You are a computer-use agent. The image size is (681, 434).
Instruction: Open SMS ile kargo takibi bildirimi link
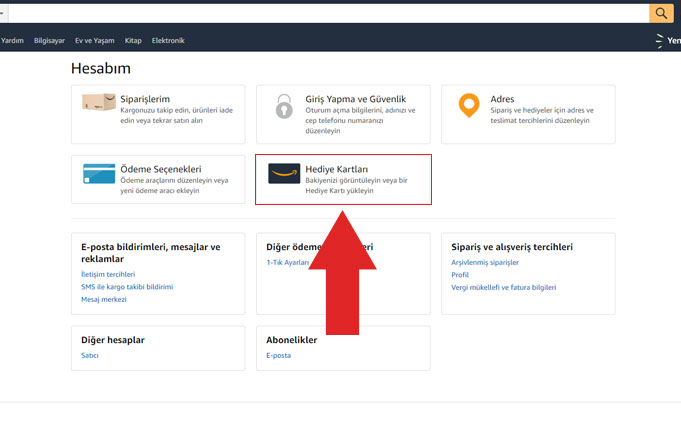click(x=127, y=287)
